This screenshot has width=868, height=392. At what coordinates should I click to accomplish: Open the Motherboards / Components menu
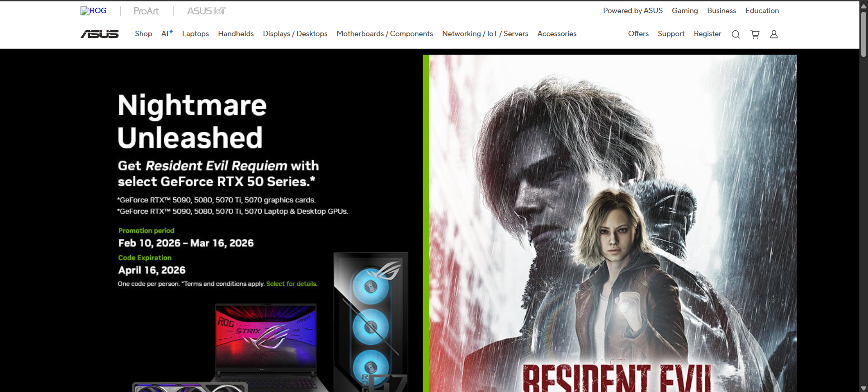coord(385,34)
